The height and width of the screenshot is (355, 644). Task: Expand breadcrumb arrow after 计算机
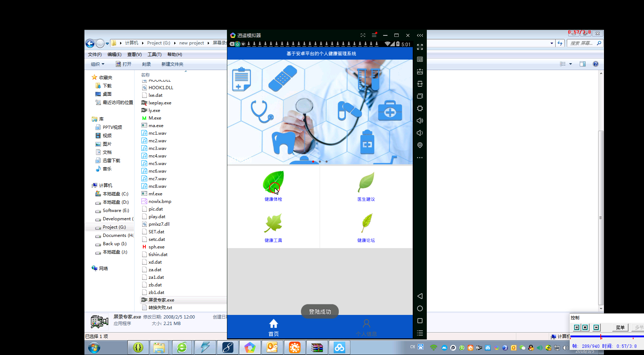pyautogui.click(x=143, y=43)
